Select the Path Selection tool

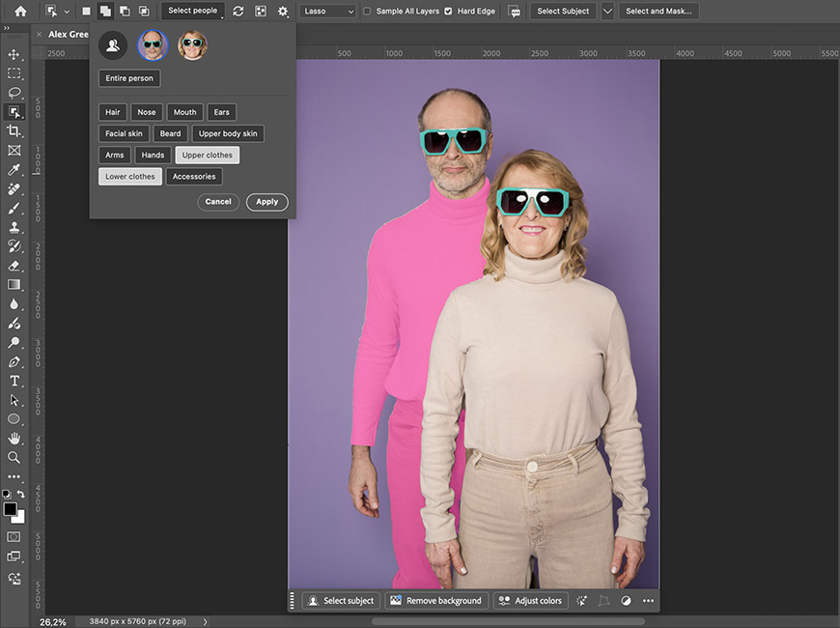[14, 400]
